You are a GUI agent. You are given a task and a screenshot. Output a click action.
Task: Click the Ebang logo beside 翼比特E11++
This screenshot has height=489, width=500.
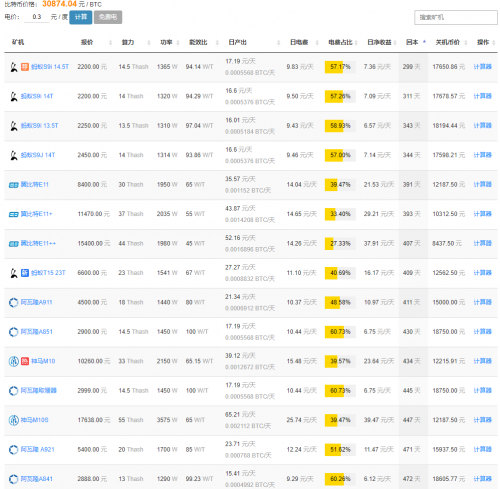(13, 244)
